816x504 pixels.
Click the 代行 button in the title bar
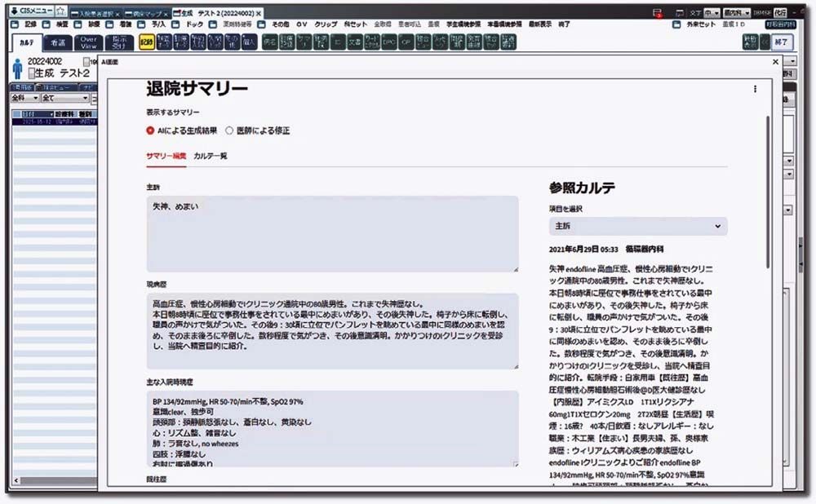[x=780, y=12]
